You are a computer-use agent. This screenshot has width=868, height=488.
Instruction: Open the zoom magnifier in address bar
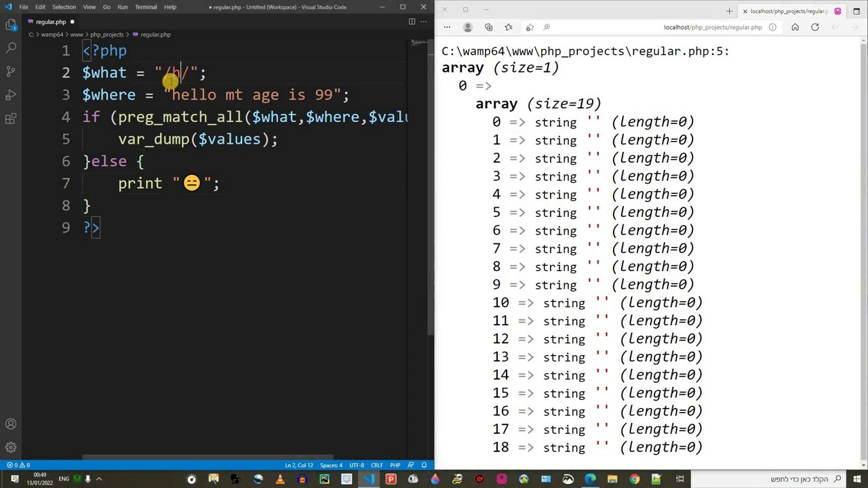click(547, 27)
